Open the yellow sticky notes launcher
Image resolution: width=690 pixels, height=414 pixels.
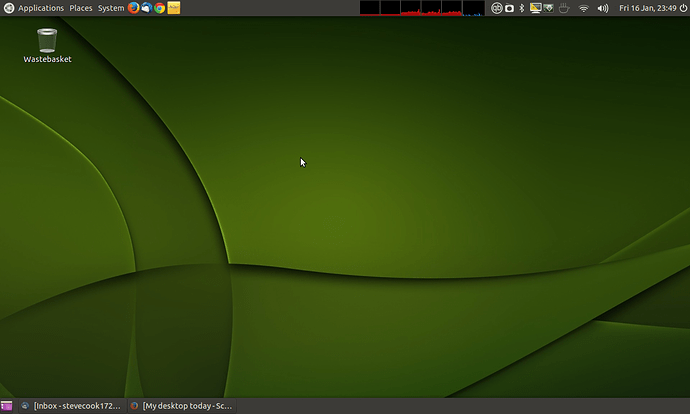click(174, 8)
